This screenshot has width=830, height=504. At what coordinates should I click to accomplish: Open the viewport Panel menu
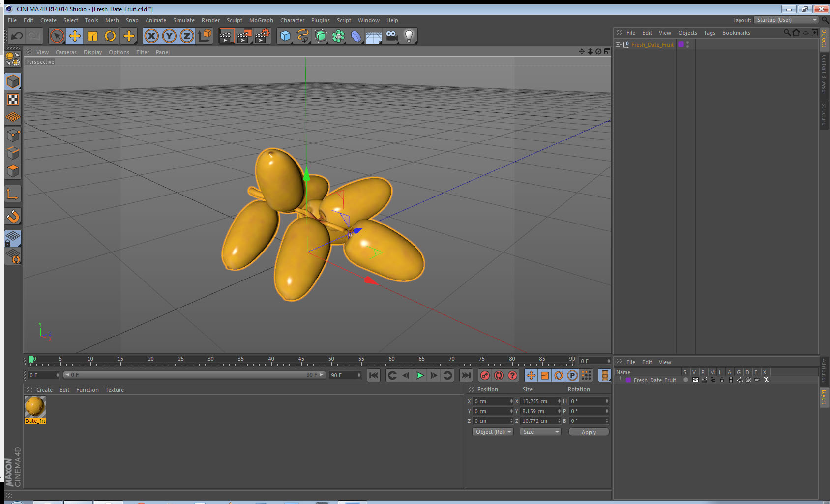click(163, 52)
